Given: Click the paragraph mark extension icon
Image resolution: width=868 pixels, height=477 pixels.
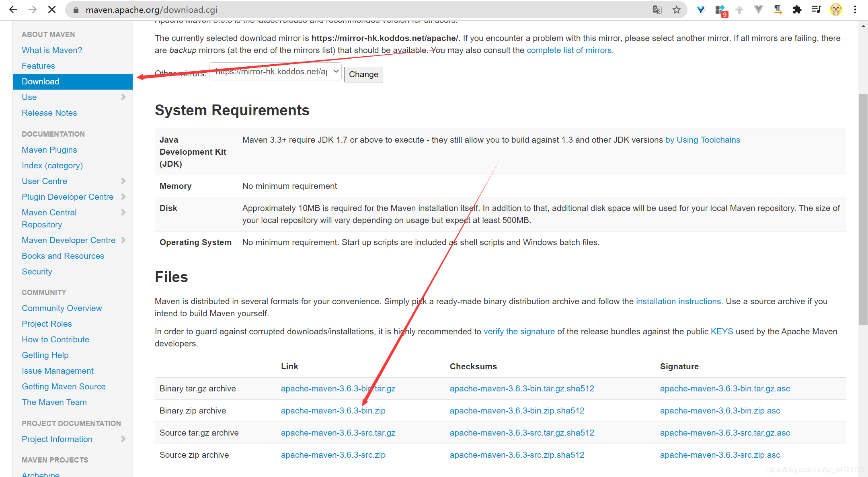Looking at the screenshot, I should pyautogui.click(x=778, y=10).
